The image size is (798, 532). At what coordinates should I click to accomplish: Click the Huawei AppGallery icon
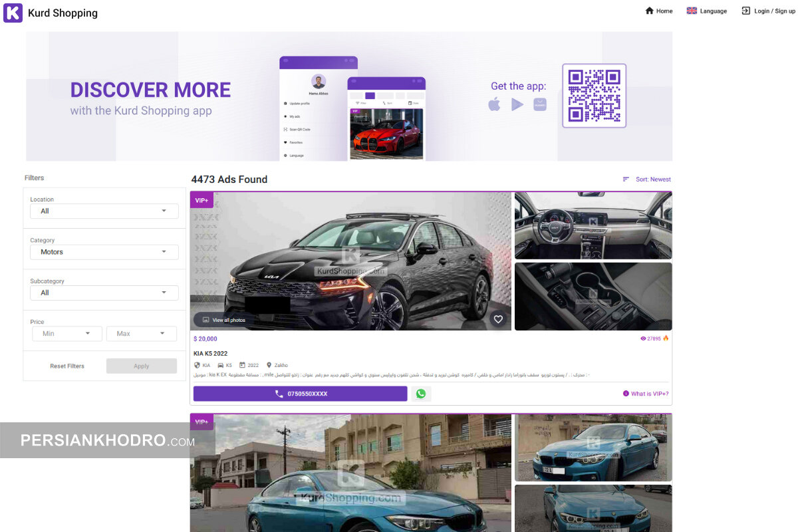[540, 104]
